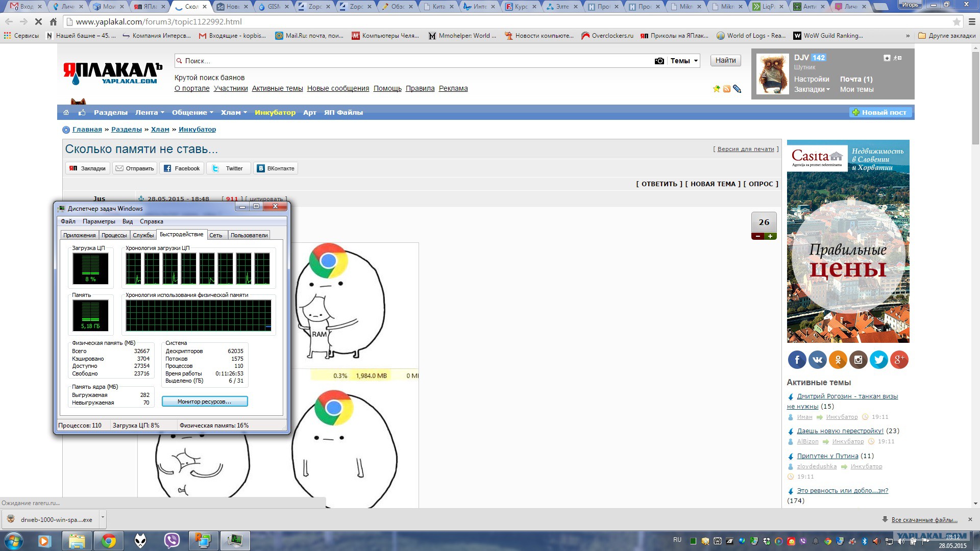This screenshot has height=551, width=980.
Task: Expand the Закладки dropdown in profile panel
Action: pyautogui.click(x=812, y=89)
